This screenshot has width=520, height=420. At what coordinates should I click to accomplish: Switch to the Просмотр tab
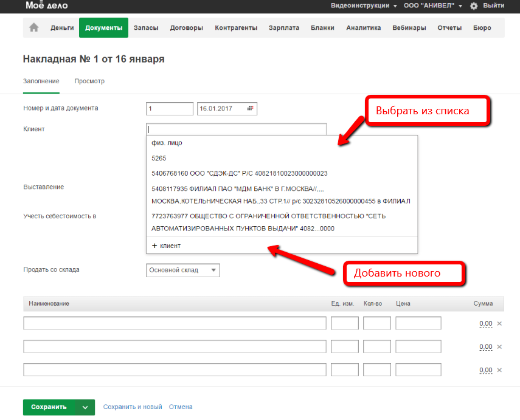[x=89, y=81]
